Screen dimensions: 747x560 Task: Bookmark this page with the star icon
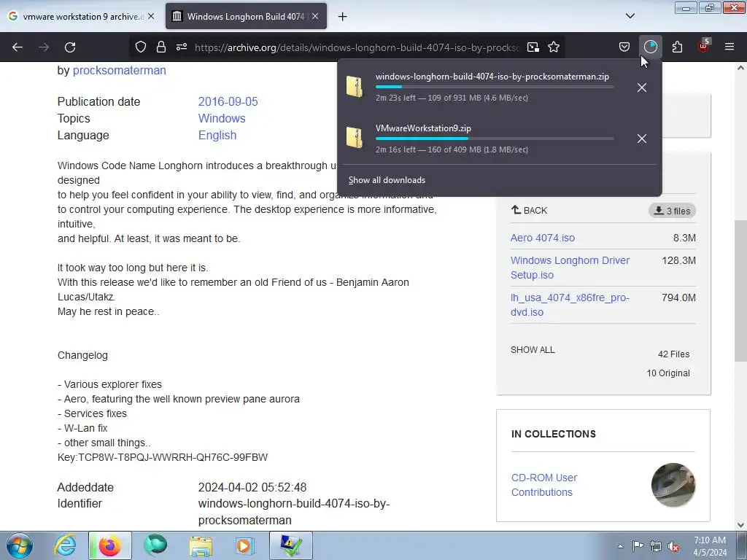click(x=554, y=47)
